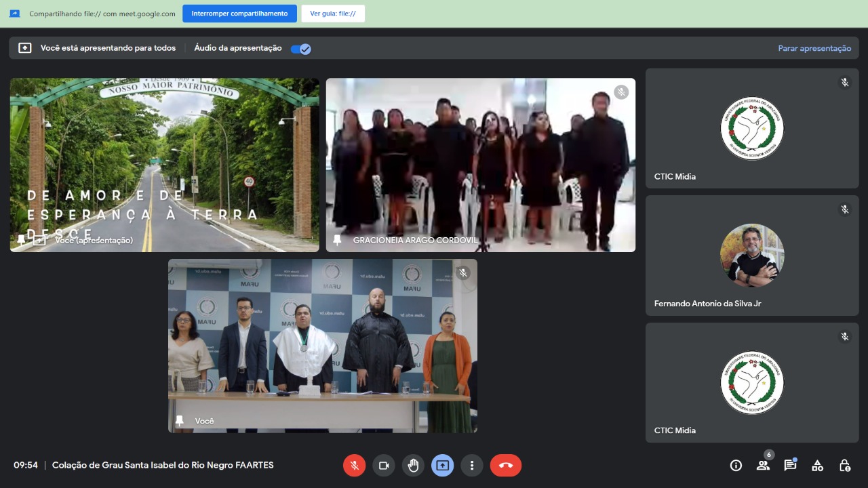Select Fernando Antonio da Silva Jr tile
The image size is (868, 488).
(x=751, y=256)
